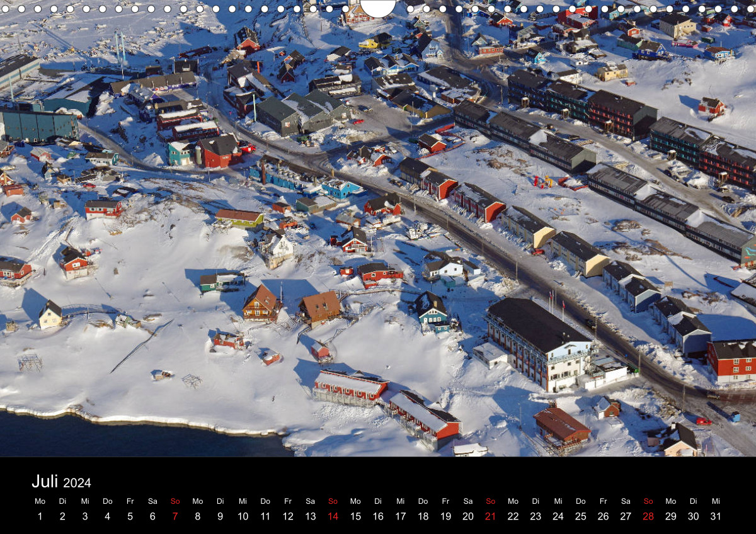756x534 pixels.
Task: Select day 31 in the calendar row
Action: point(716,516)
